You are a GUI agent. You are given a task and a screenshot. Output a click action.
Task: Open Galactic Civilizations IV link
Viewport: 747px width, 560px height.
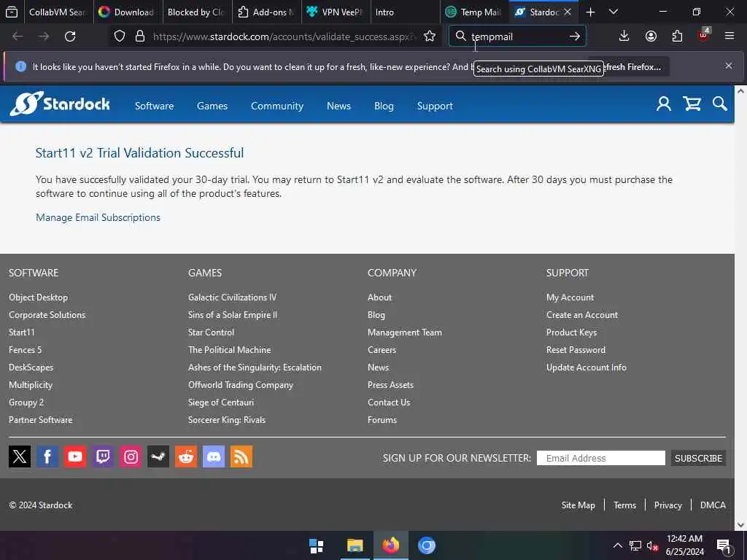tap(232, 297)
